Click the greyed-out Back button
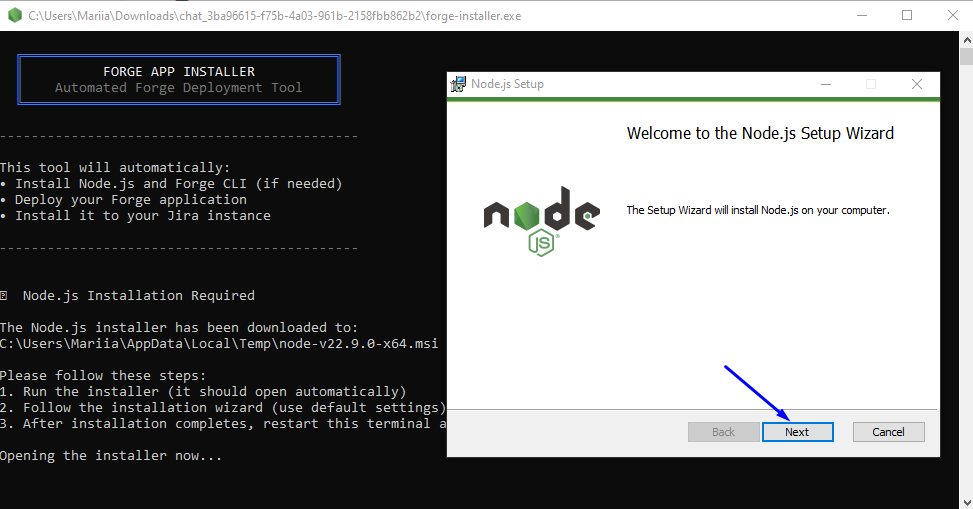Image resolution: width=973 pixels, height=509 pixels. point(723,432)
